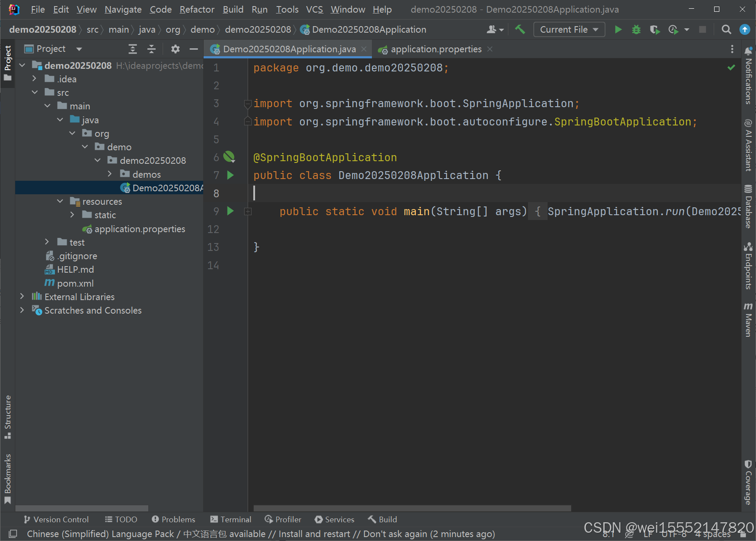Expand the test folder in project tree
Viewport: 756px width, 541px height.
pyautogui.click(x=47, y=242)
